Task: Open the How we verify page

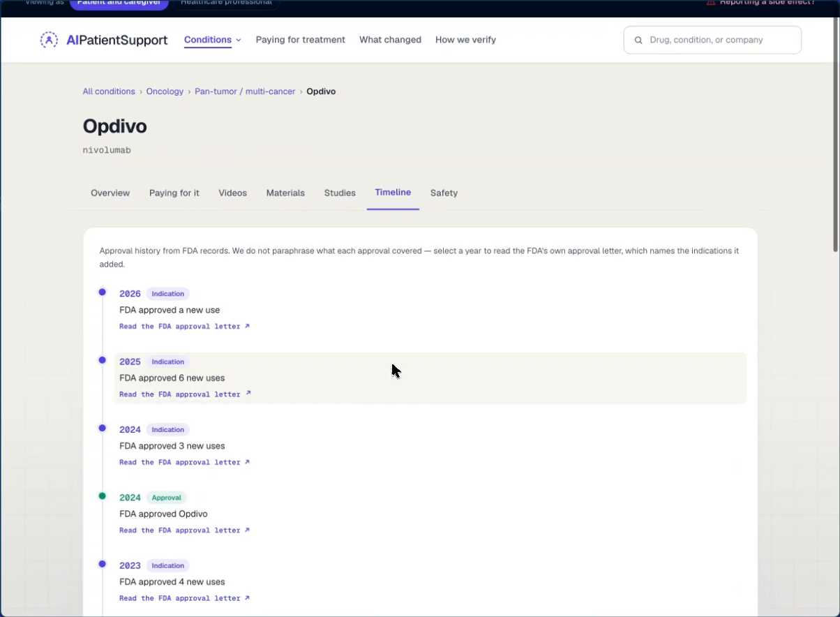Action: point(465,40)
